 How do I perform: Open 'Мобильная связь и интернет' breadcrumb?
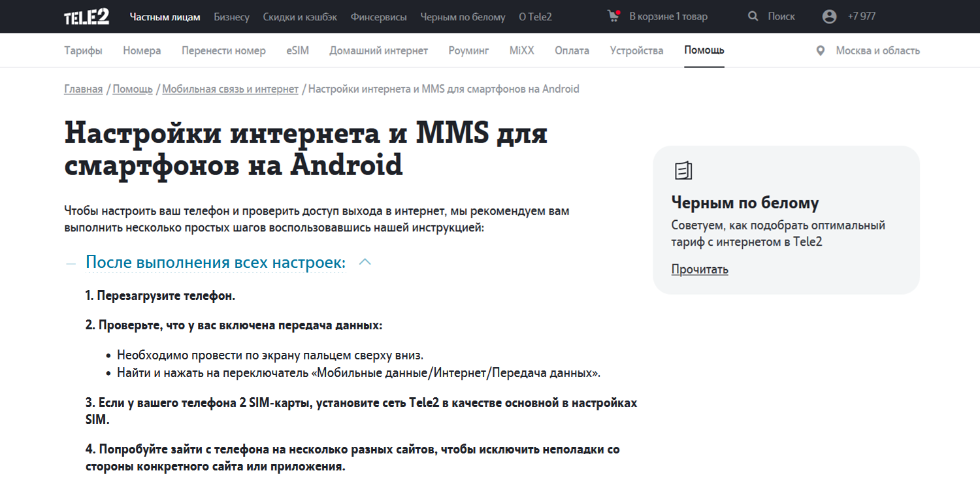(230, 89)
